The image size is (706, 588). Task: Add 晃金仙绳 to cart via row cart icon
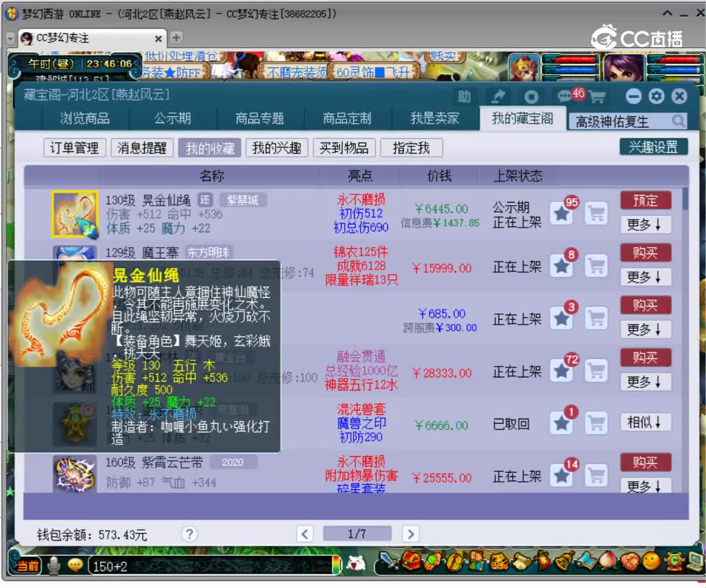[596, 213]
